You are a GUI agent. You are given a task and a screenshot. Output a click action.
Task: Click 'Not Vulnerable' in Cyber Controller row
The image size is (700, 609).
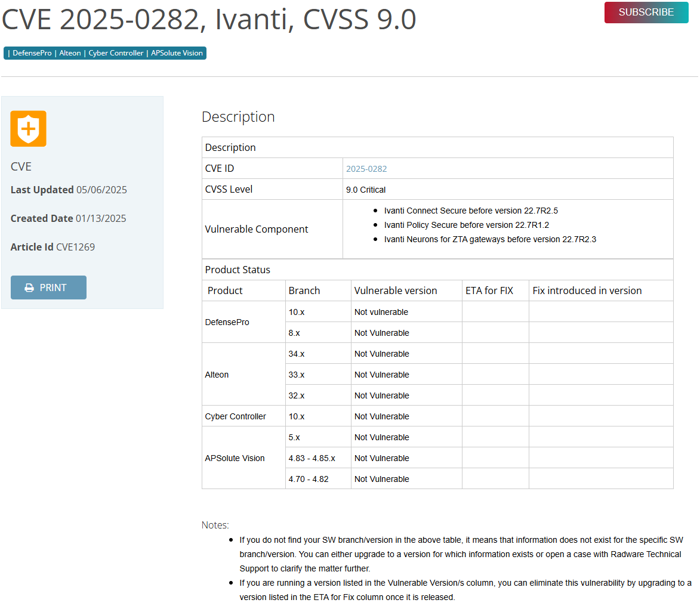coord(382,416)
